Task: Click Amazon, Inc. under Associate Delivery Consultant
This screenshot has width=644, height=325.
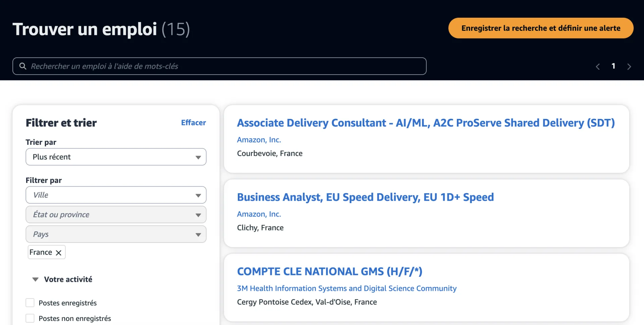Action: (259, 140)
